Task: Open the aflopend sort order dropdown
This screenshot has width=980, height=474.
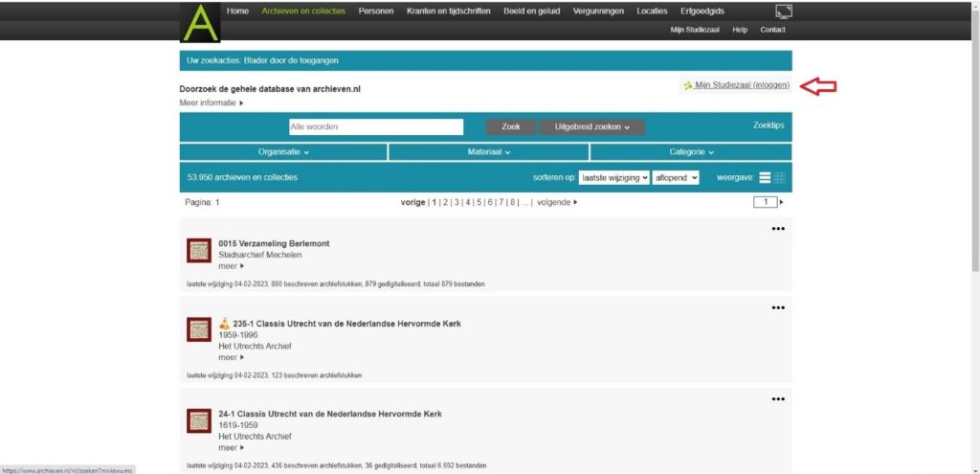Action: [676, 177]
